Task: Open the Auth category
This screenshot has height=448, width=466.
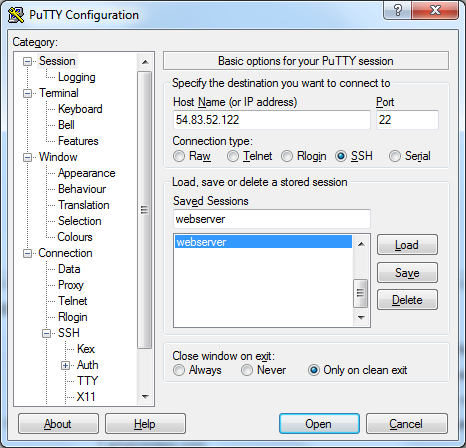Action: 88,365
